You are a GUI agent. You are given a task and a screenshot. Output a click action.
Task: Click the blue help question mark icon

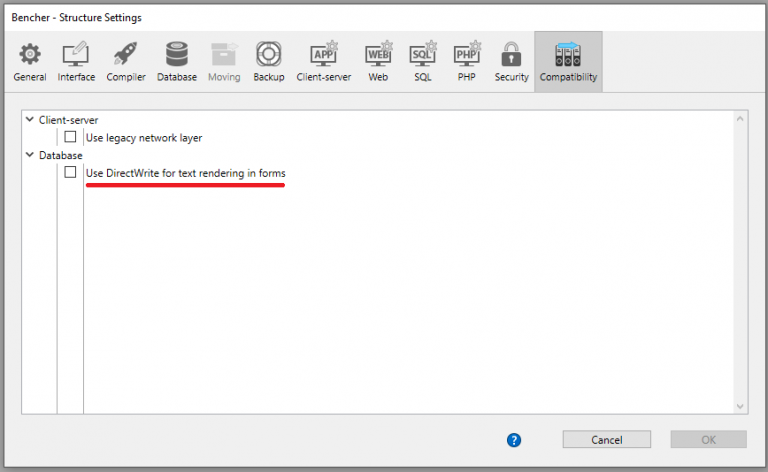pyautogui.click(x=514, y=440)
